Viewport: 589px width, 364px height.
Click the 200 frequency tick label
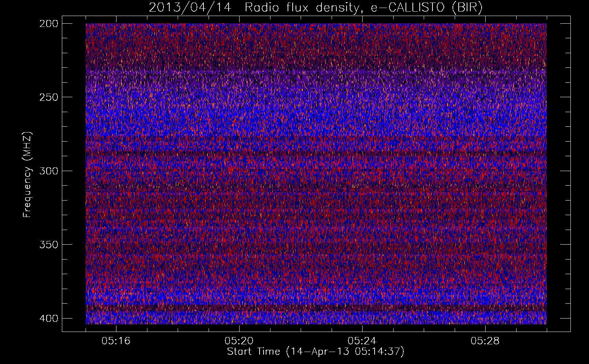(48, 24)
